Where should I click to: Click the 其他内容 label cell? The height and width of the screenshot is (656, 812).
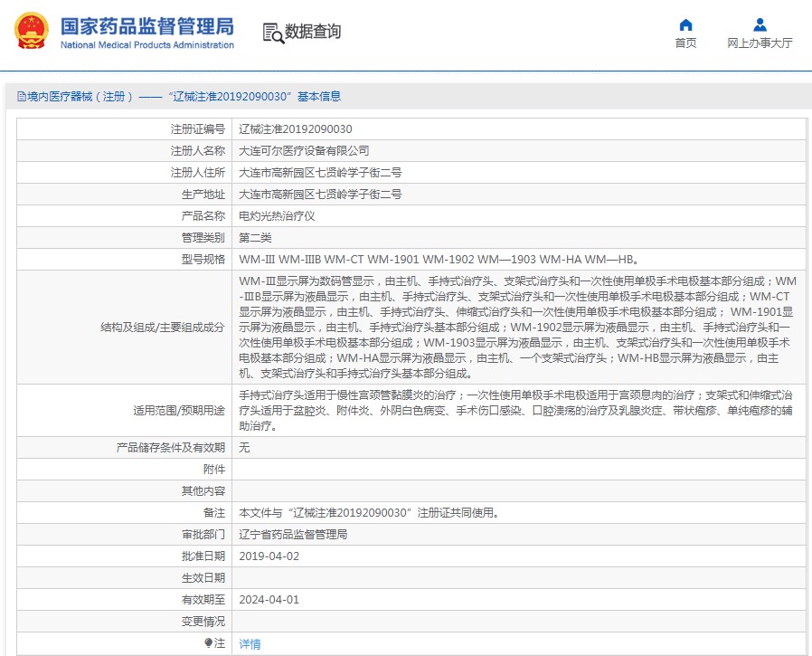(x=124, y=491)
